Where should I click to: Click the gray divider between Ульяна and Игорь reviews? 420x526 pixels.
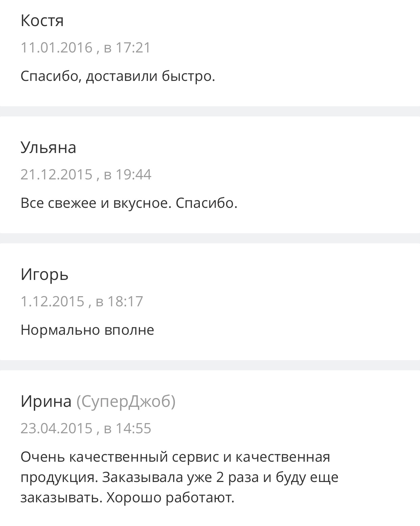coord(210,238)
